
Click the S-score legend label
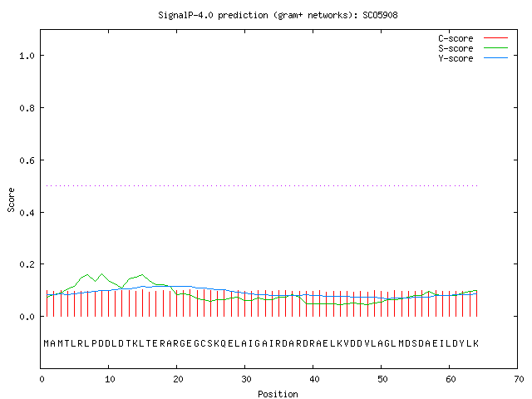[456, 48]
